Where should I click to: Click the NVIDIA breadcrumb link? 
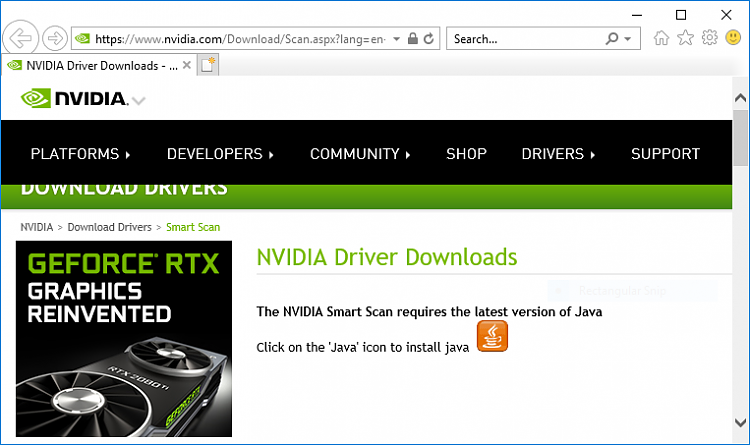point(36,227)
